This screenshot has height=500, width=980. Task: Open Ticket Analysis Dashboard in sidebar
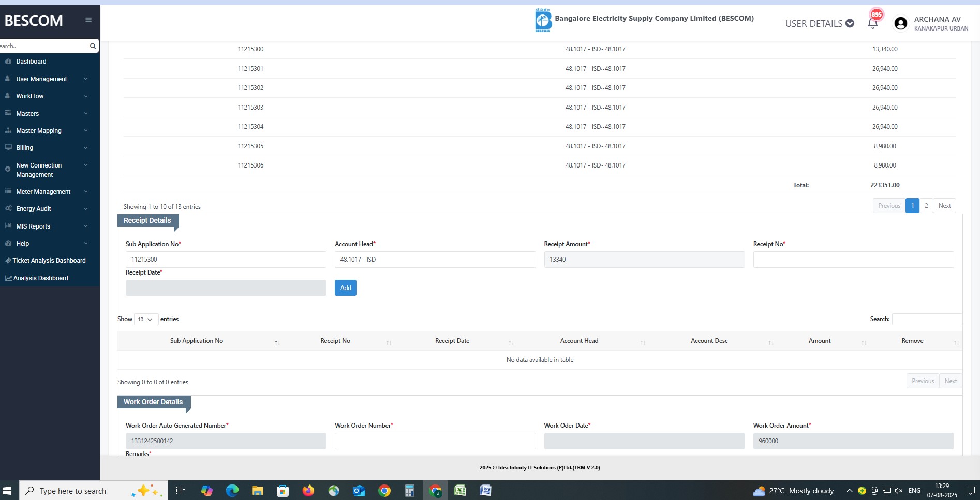click(49, 261)
